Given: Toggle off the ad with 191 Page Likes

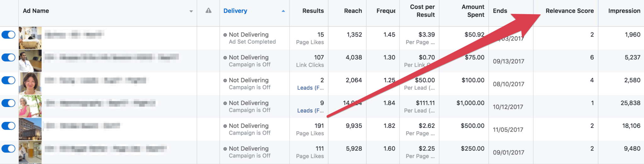Looking at the screenshot, I should pos(8,126).
